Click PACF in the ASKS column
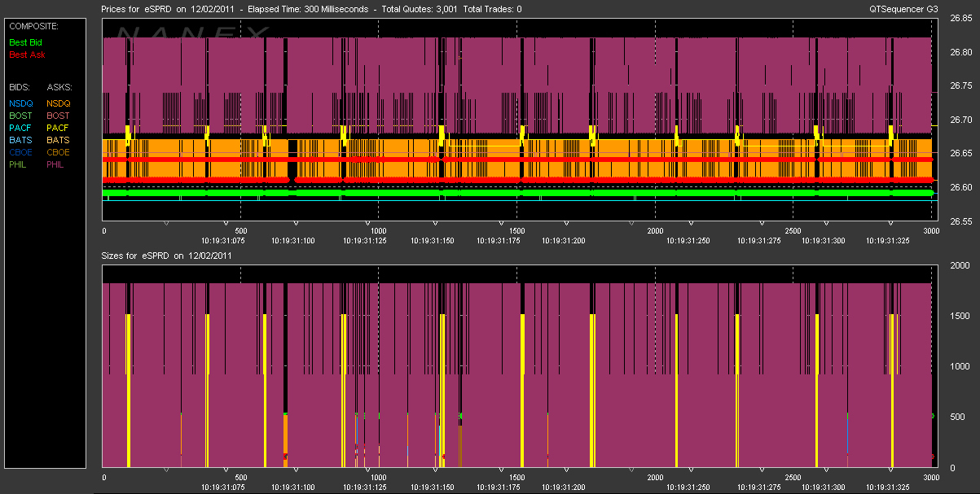 pyautogui.click(x=59, y=128)
